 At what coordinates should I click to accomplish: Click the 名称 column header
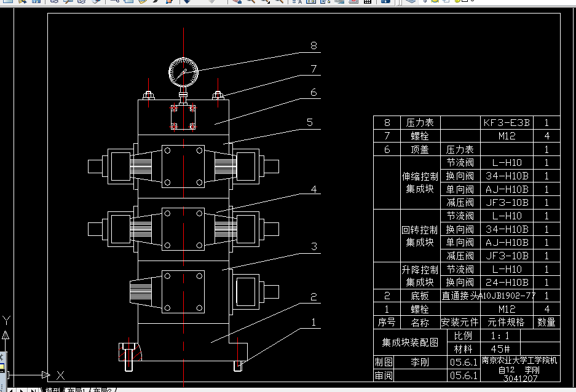click(420, 322)
